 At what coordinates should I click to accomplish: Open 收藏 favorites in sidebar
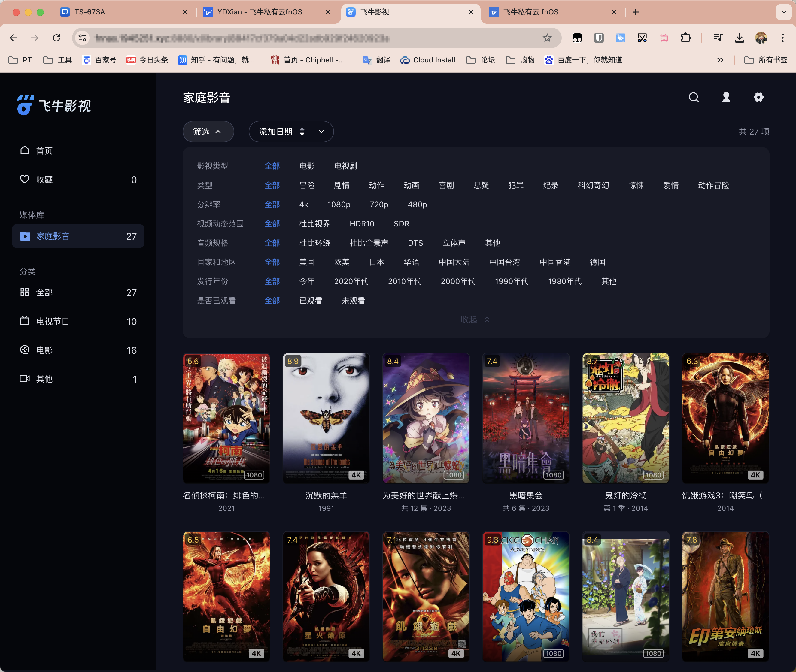[x=78, y=180]
